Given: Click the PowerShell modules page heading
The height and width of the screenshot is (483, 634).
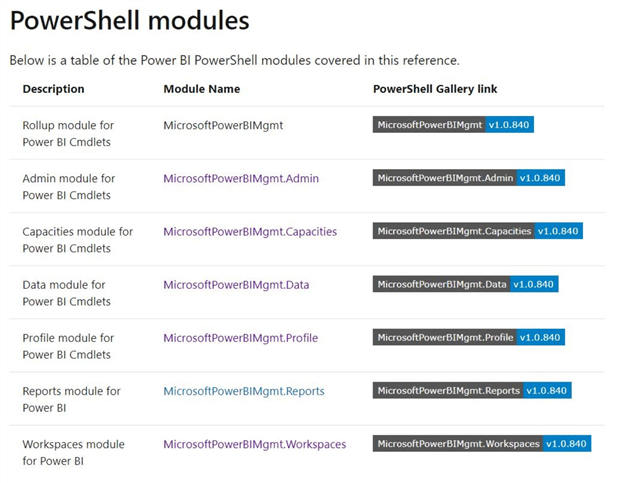Looking at the screenshot, I should (x=129, y=20).
